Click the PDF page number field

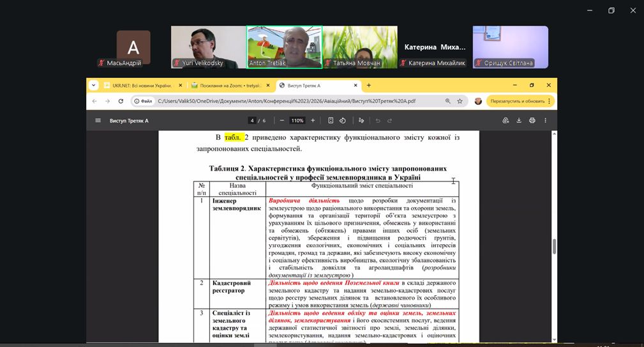[x=253, y=120]
